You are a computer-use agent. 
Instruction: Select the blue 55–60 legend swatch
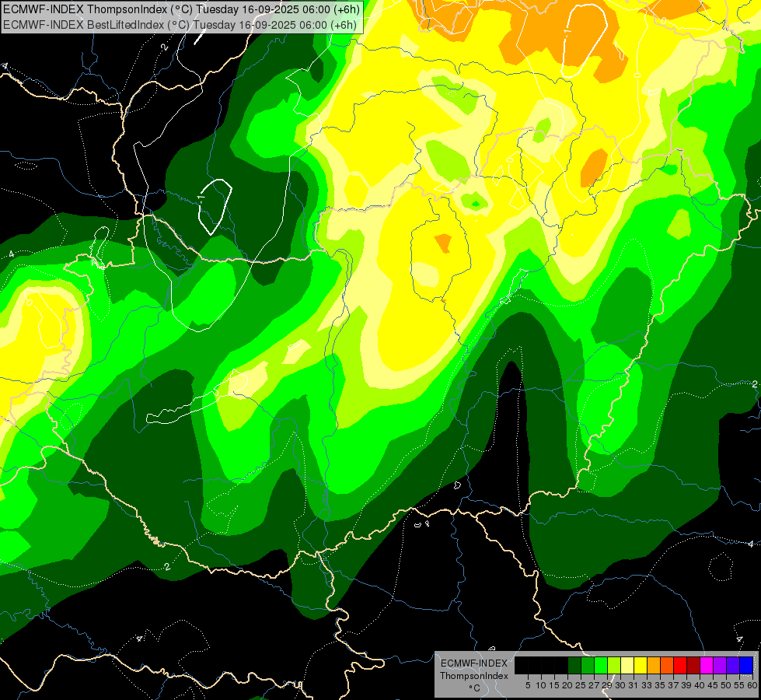click(x=746, y=665)
